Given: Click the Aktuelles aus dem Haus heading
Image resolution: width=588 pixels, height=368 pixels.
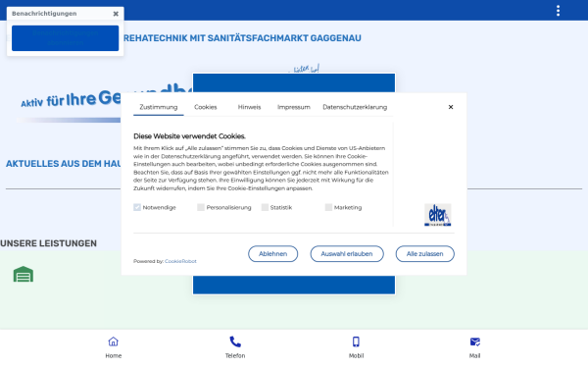Looking at the screenshot, I should [64, 164].
